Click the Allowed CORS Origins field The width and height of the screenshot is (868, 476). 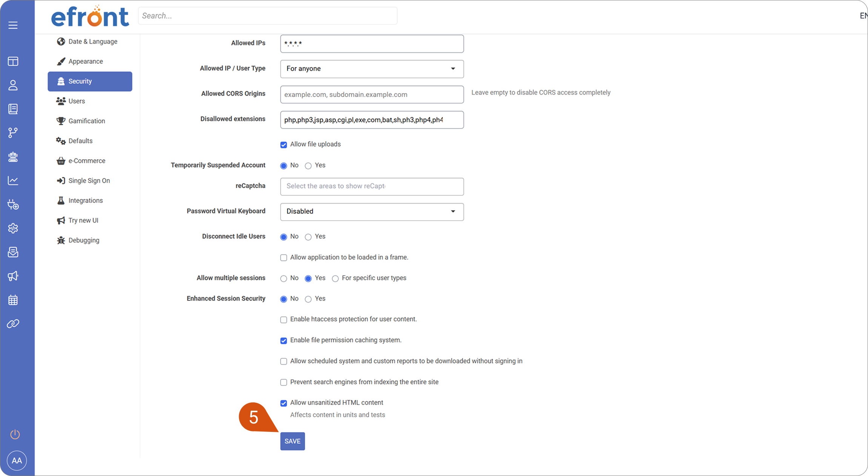tap(372, 95)
